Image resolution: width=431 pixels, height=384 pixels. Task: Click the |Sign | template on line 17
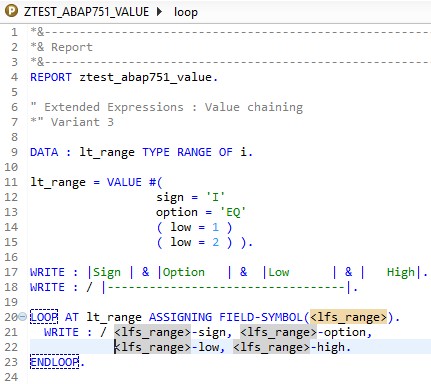click(x=110, y=272)
